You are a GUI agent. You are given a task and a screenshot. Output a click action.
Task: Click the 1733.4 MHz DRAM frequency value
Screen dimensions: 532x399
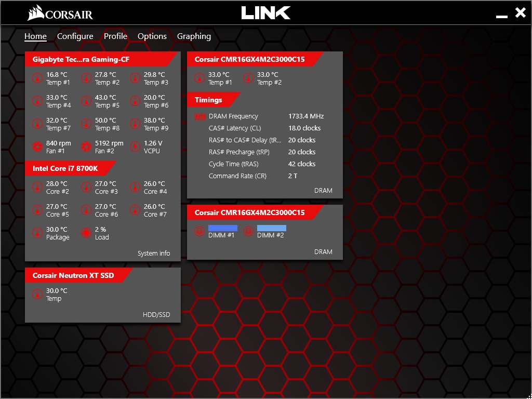point(306,116)
